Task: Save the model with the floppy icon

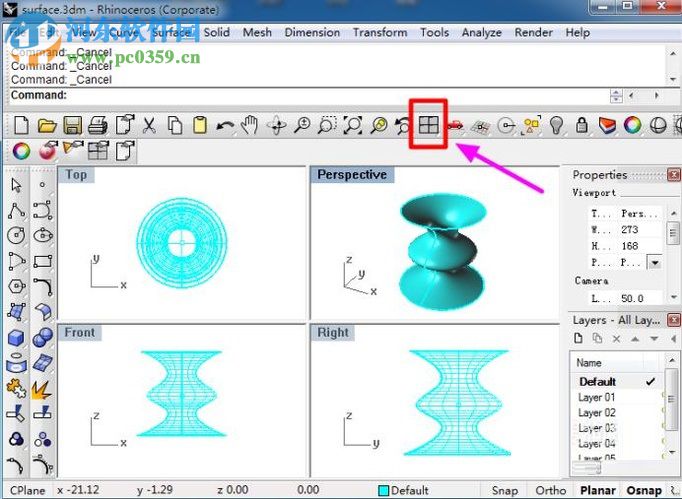Action: tap(73, 126)
